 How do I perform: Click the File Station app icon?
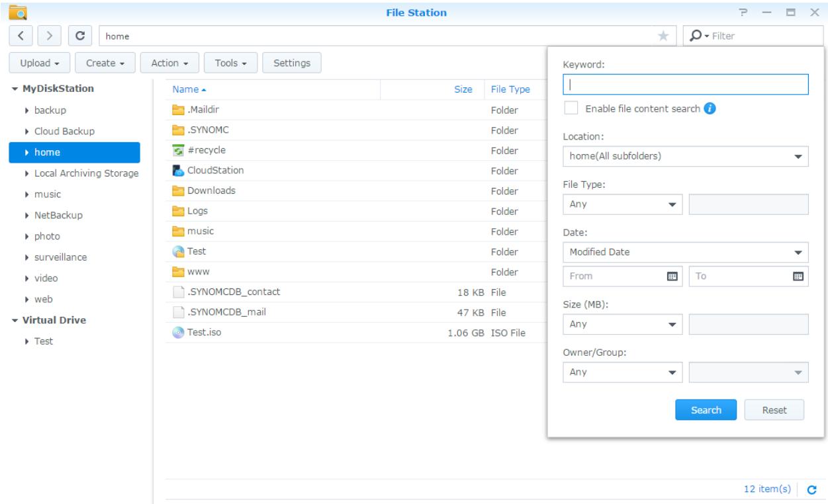(x=17, y=11)
